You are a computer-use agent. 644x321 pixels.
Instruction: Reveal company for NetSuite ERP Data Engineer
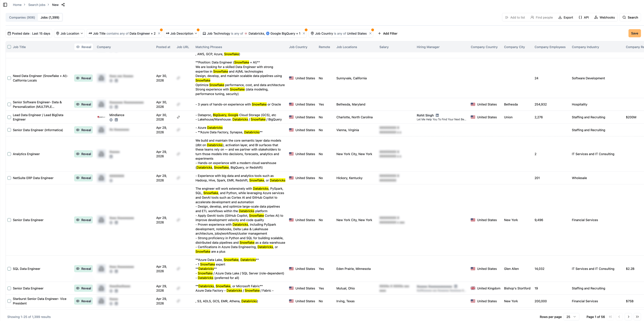click(84, 178)
